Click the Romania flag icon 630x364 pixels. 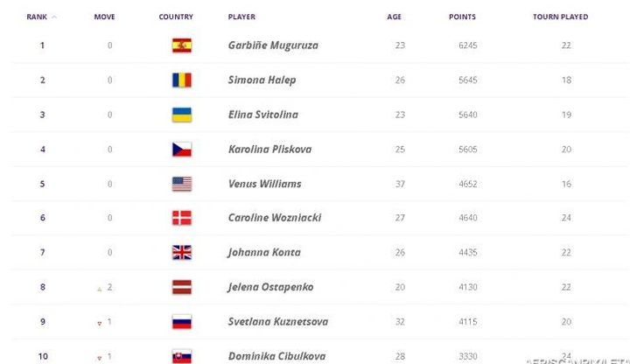(x=182, y=80)
